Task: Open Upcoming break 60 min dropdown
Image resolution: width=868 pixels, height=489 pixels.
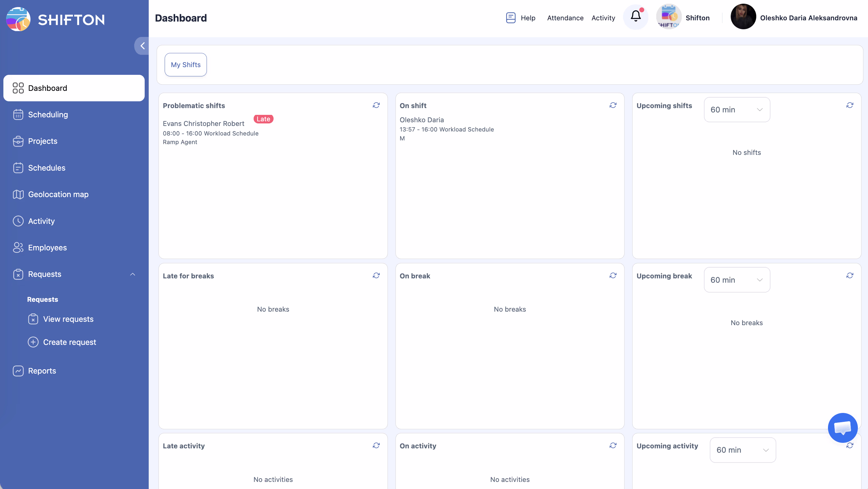Action: coord(737,280)
